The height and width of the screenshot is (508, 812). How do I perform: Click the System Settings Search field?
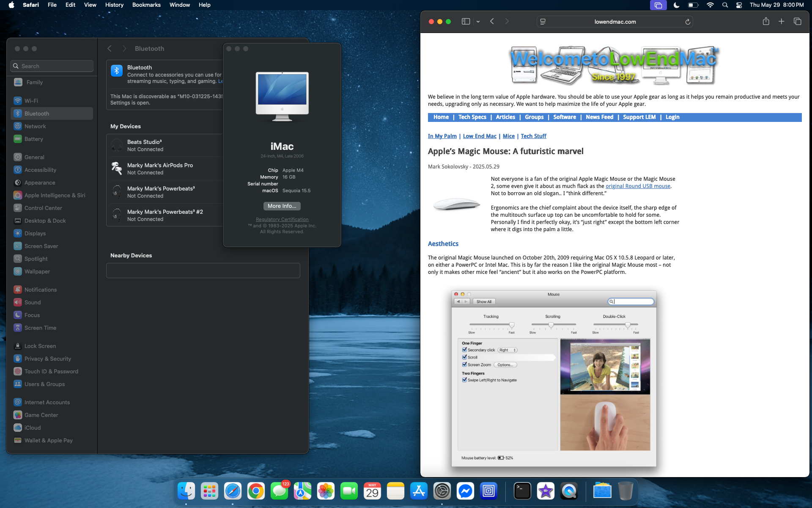coord(52,66)
